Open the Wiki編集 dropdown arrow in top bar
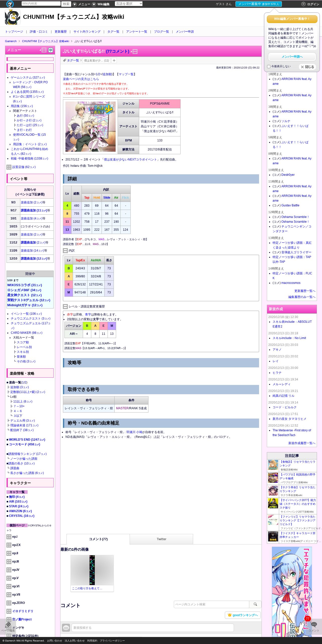This screenshot has width=322, height=644. coord(94,4)
